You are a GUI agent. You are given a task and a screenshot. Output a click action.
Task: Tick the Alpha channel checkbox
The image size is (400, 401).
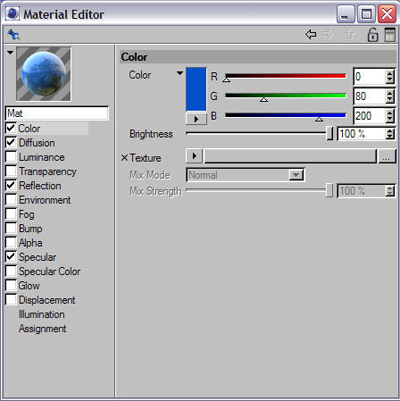point(11,242)
